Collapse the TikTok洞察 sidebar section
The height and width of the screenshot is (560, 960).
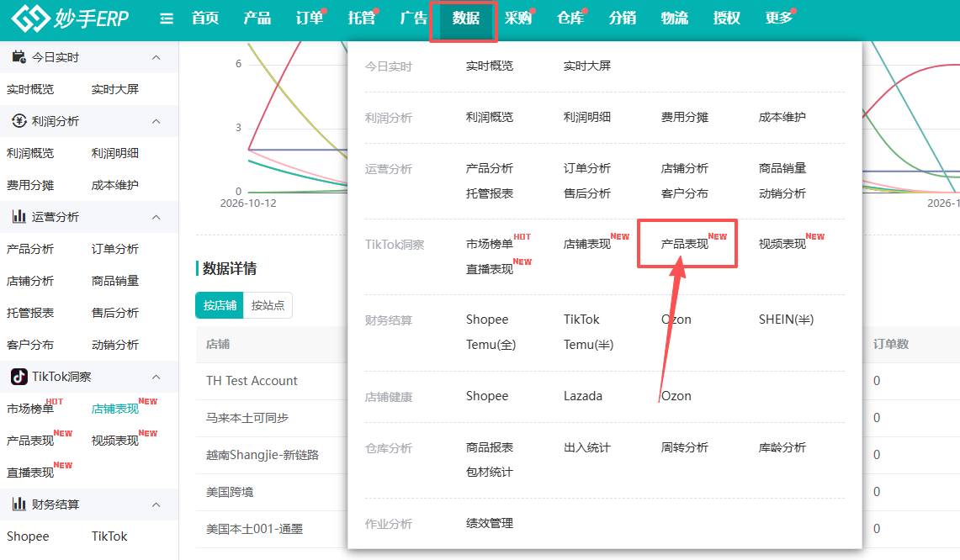click(156, 377)
